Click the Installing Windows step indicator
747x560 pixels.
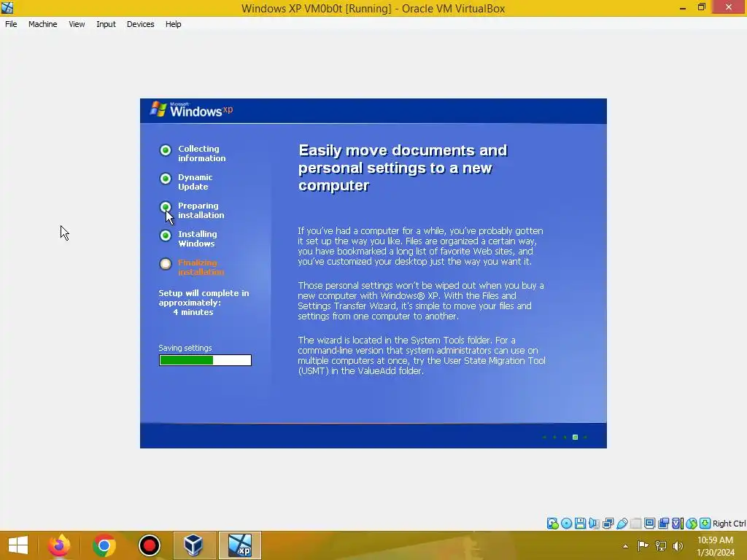166,236
